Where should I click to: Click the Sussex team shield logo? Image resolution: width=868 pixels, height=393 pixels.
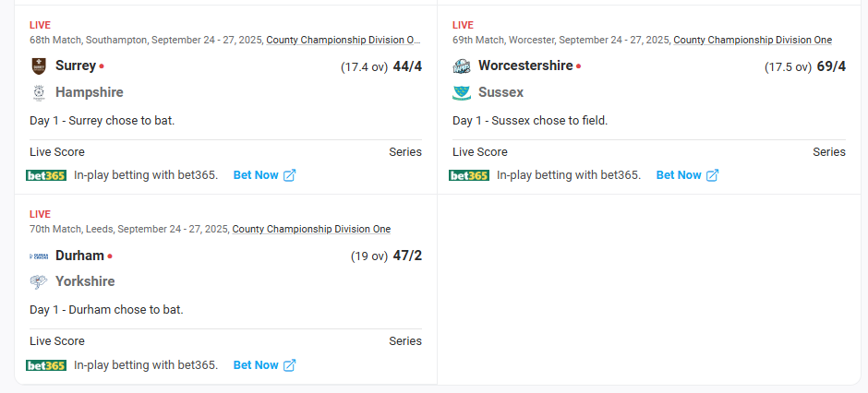[x=462, y=93]
